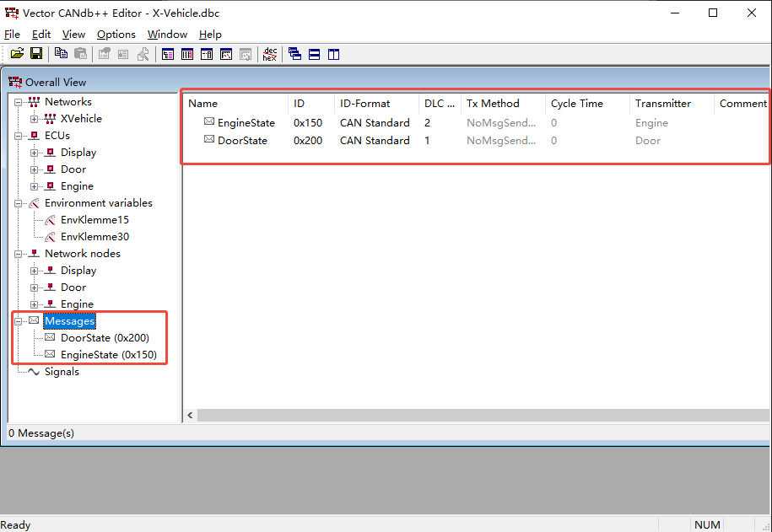Toggle dec/hex number display
This screenshot has height=532, width=772.
[270, 54]
